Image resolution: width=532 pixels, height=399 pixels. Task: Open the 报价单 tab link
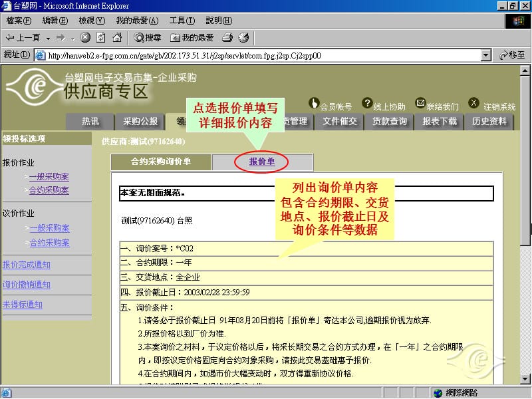(x=261, y=162)
